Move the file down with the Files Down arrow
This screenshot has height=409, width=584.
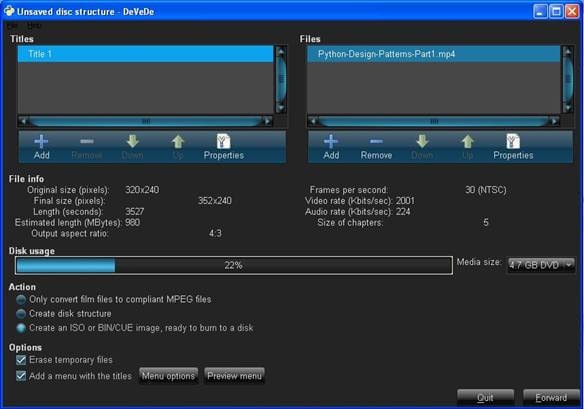(422, 147)
